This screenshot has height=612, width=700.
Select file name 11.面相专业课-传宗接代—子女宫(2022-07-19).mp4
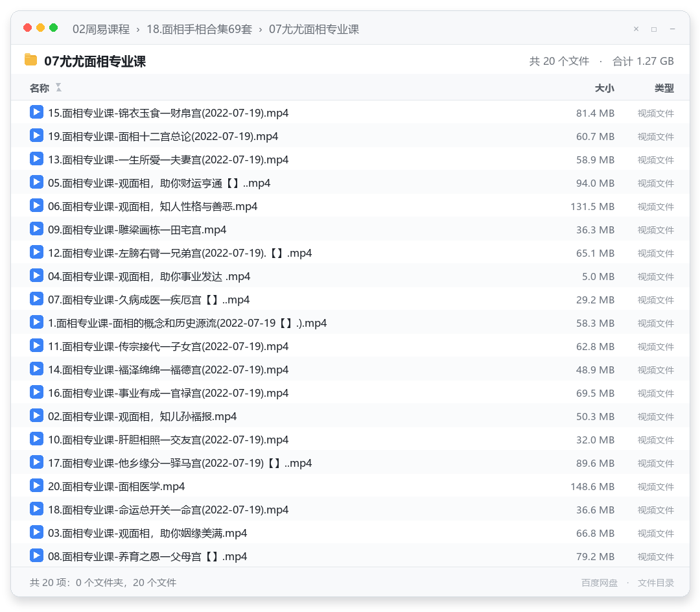coord(169,346)
